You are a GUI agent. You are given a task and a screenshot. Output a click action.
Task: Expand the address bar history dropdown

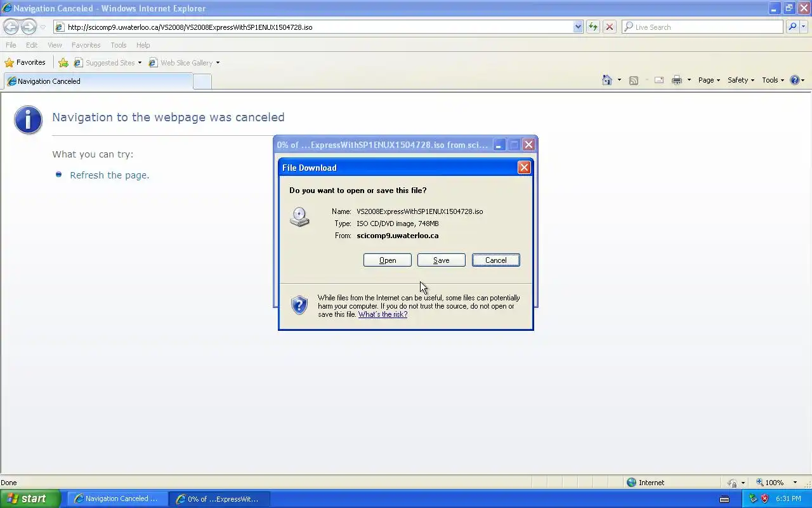coord(578,27)
